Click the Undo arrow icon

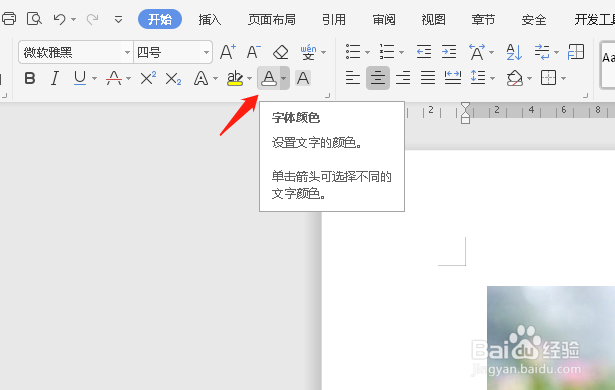click(60, 19)
